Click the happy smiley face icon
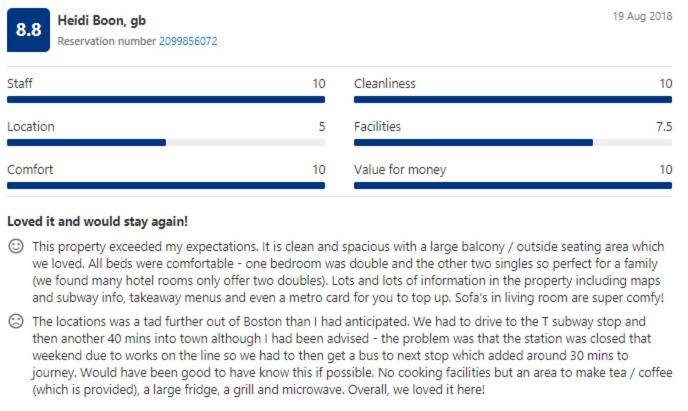688x411 pixels. [16, 246]
